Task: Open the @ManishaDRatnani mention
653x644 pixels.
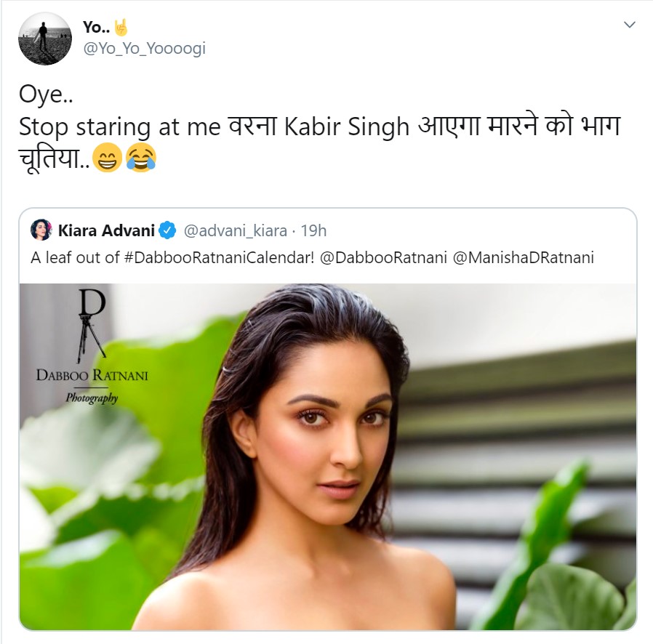Action: click(x=523, y=258)
